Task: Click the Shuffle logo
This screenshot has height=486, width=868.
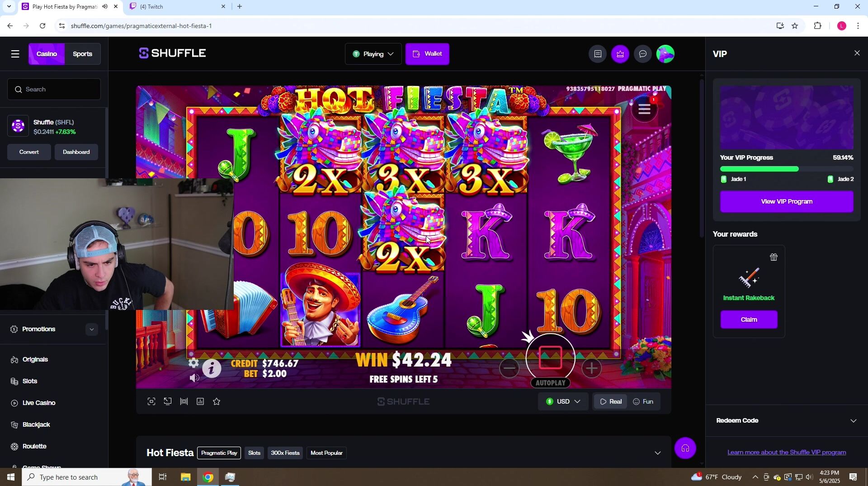Action: click(173, 53)
